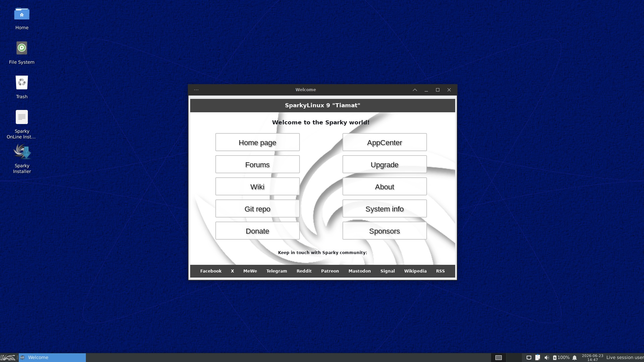Follow the X community link
The width and height of the screenshot is (644, 362).
click(232, 271)
